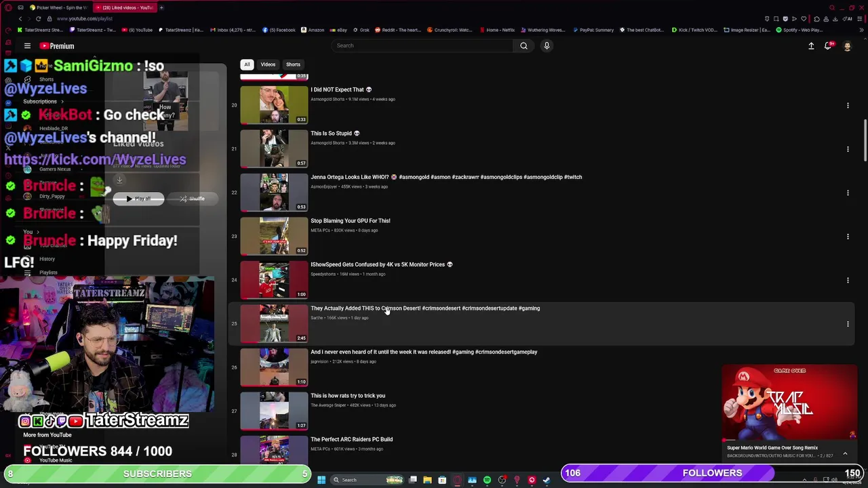Open Task View on taskbar
Screen dimensions: 868x488
[412, 480]
